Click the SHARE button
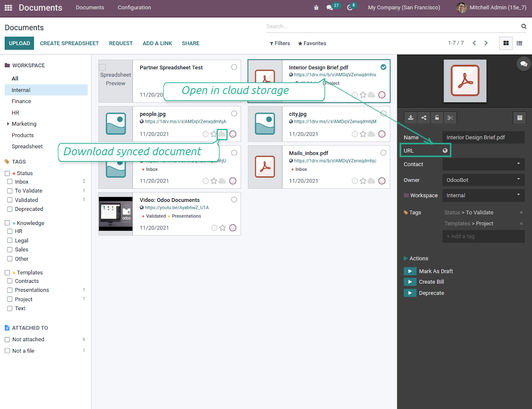532x409 pixels. point(191,43)
